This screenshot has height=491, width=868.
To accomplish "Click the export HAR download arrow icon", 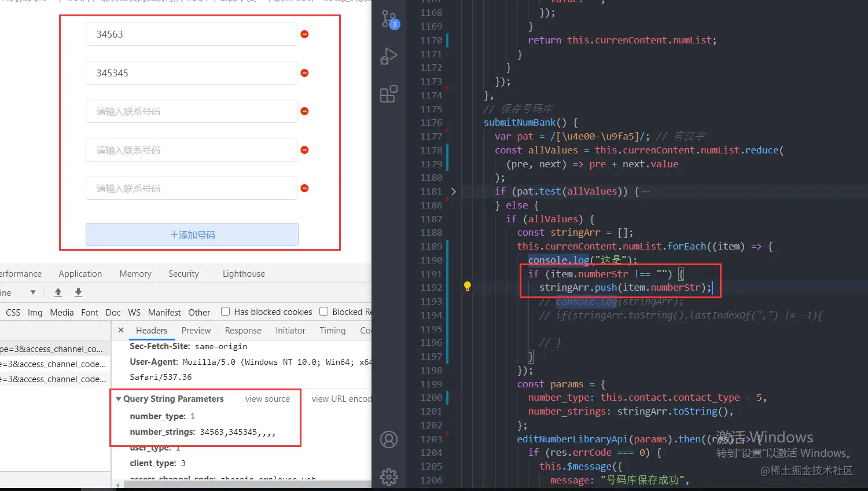I will (79, 292).
